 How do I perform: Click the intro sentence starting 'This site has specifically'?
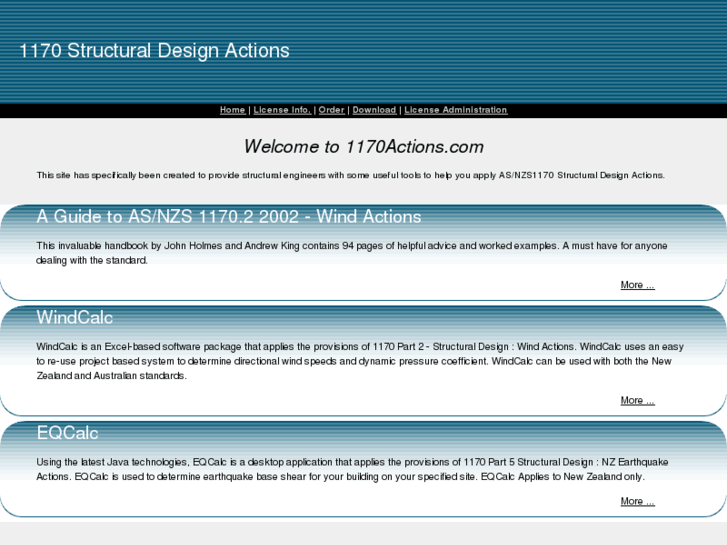click(x=351, y=175)
